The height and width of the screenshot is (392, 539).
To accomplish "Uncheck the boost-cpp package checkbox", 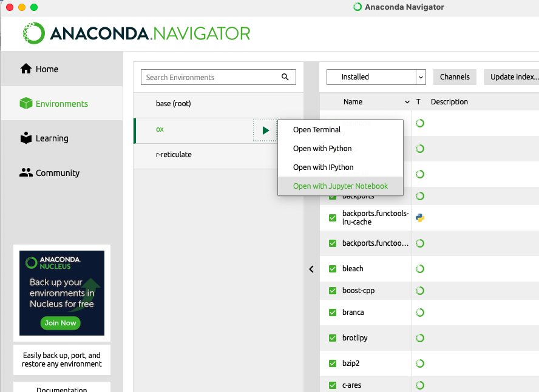I will 333,291.
